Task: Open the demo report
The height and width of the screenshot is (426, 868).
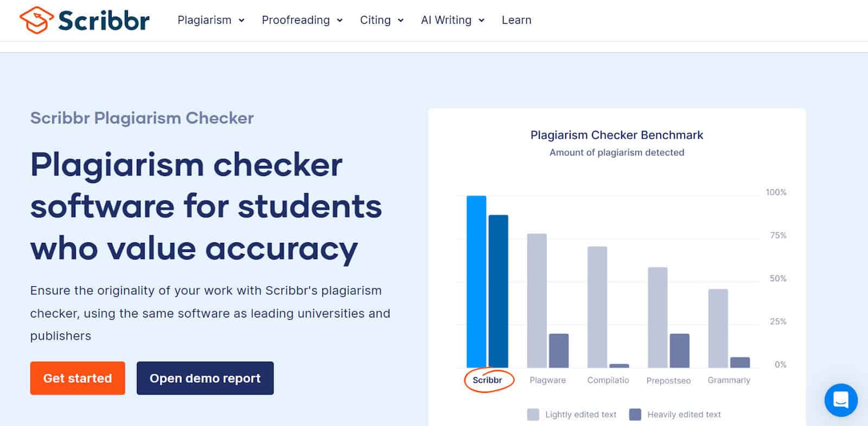Action: [205, 378]
